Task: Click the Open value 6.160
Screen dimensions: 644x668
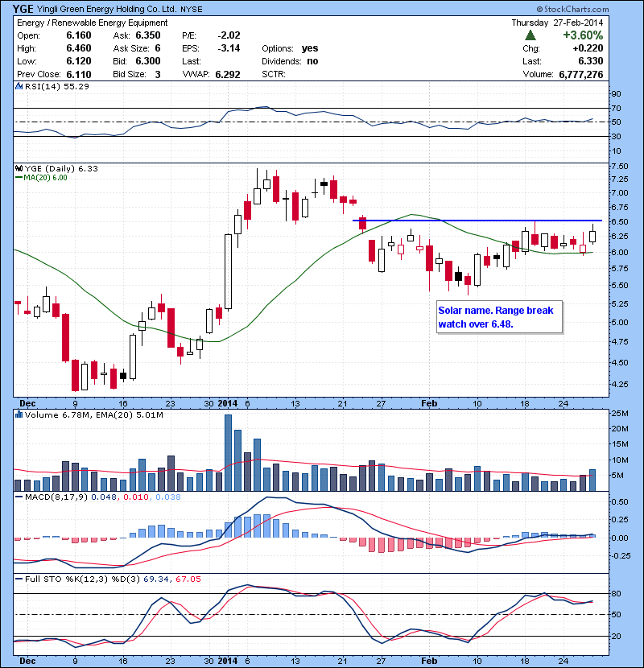Action: pyautogui.click(x=79, y=35)
